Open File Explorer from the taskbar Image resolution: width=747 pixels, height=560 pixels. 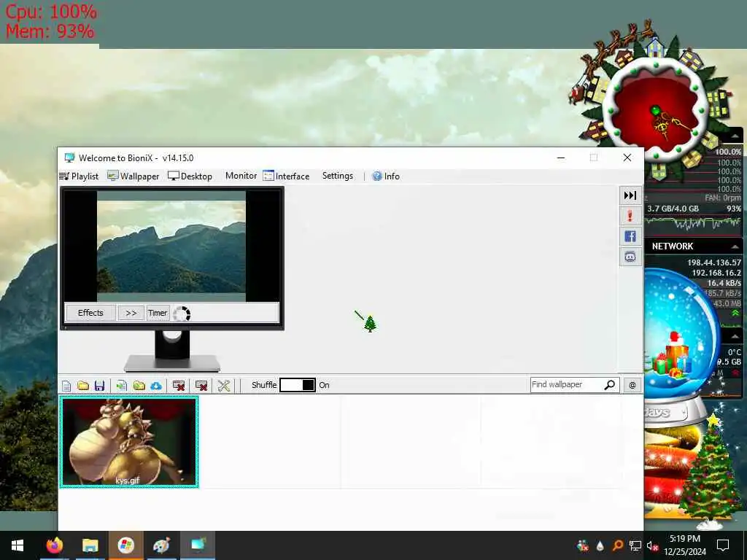click(x=90, y=545)
